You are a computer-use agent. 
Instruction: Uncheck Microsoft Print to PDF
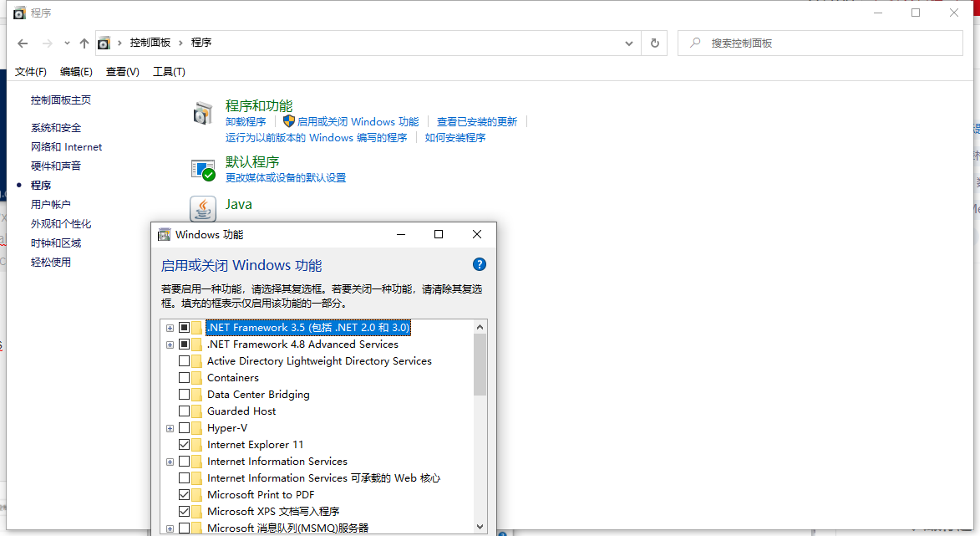(x=185, y=495)
